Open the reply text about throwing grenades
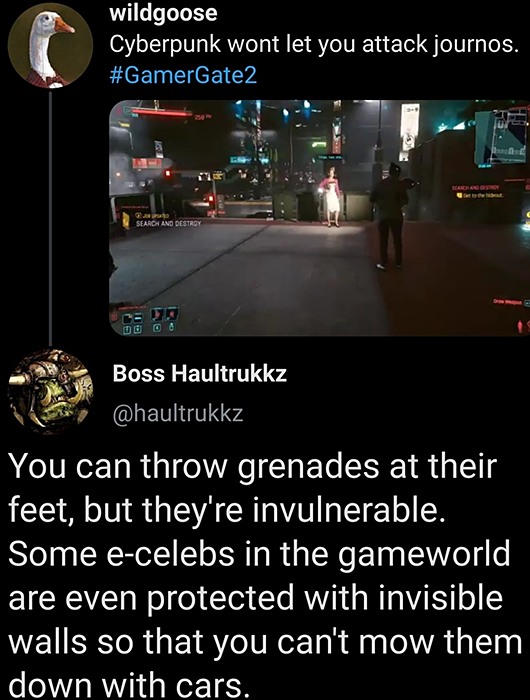530x700 pixels. coord(265,575)
